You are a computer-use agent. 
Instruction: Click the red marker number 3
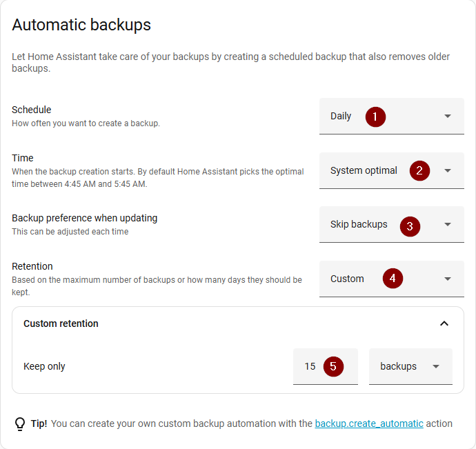[410, 225]
